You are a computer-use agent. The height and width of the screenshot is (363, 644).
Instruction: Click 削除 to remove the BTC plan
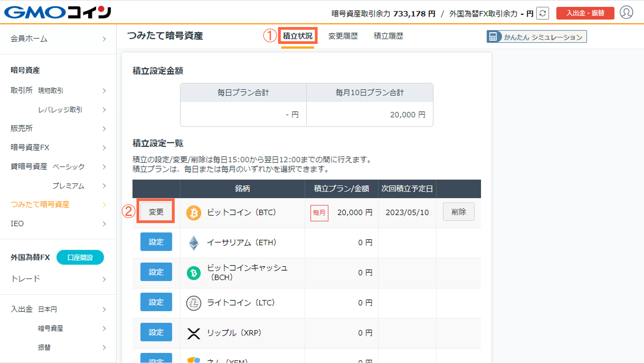pyautogui.click(x=459, y=212)
